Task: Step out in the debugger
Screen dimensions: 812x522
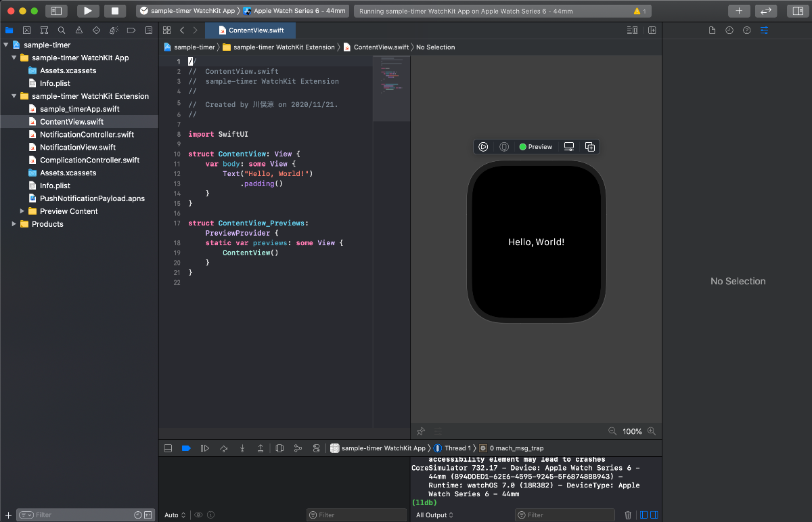Action: 261,448
